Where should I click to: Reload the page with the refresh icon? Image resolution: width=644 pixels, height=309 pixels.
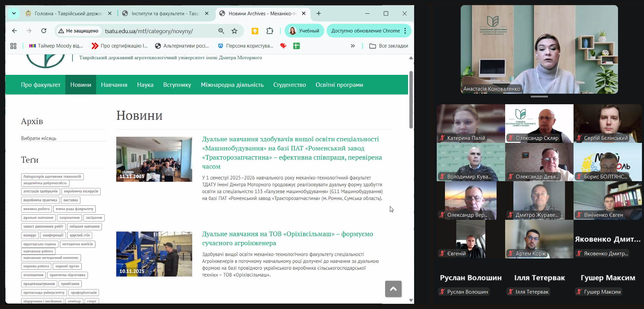coord(44,31)
